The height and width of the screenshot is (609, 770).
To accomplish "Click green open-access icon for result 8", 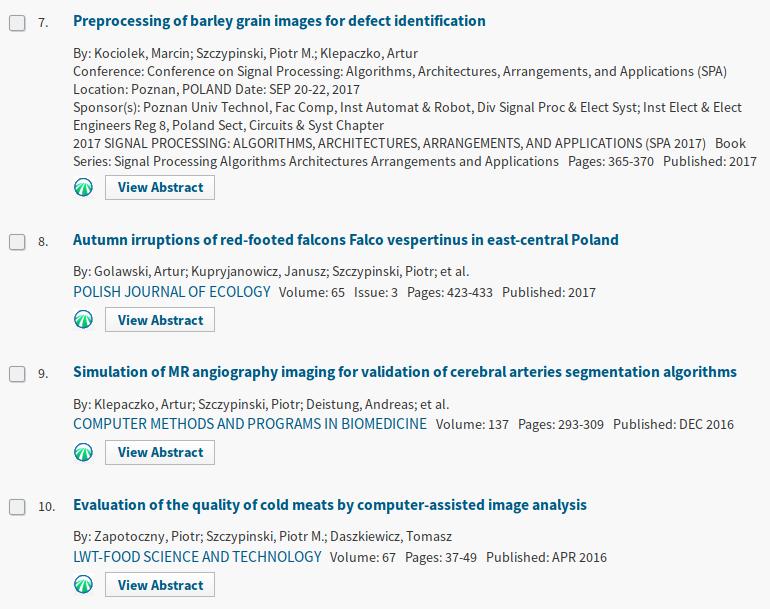I will (x=83, y=320).
